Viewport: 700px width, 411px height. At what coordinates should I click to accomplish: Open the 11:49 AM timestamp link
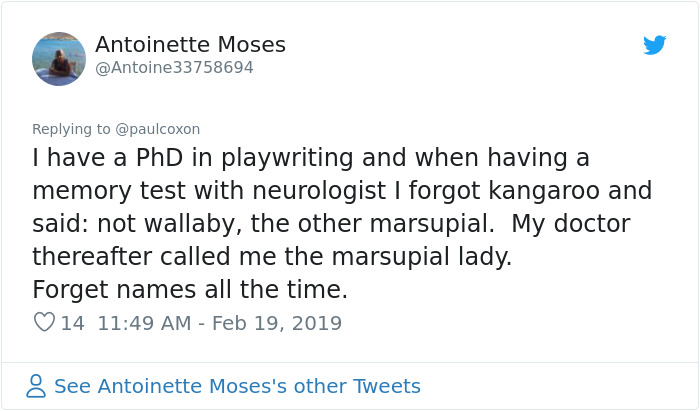(143, 323)
